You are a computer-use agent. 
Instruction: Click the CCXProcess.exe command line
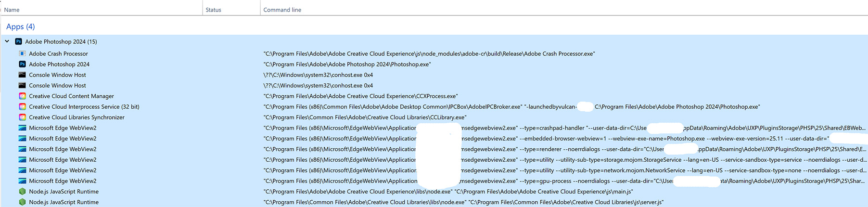pos(361,96)
